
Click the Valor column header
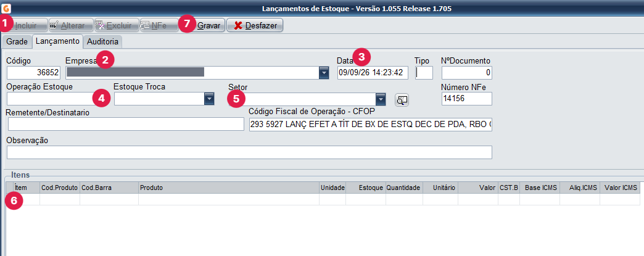click(x=478, y=188)
